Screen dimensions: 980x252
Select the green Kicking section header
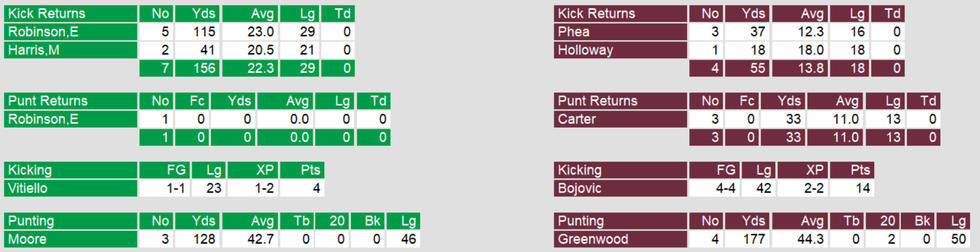coord(30,170)
